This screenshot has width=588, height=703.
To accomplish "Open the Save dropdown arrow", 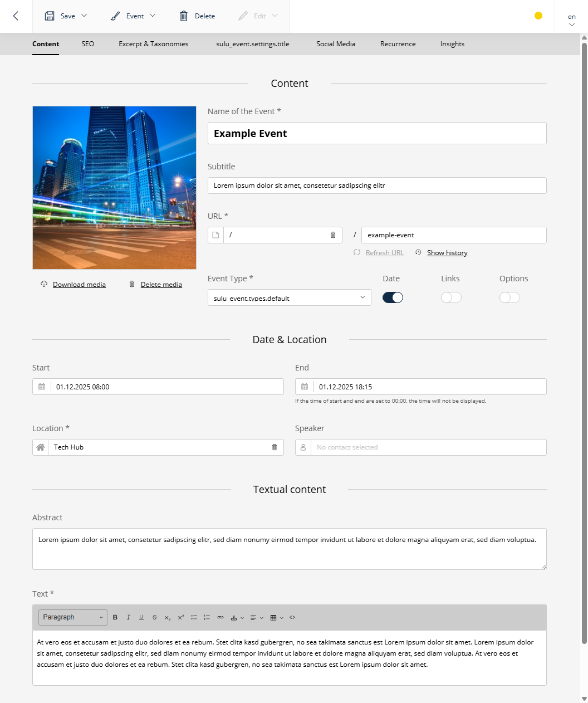I will [84, 16].
